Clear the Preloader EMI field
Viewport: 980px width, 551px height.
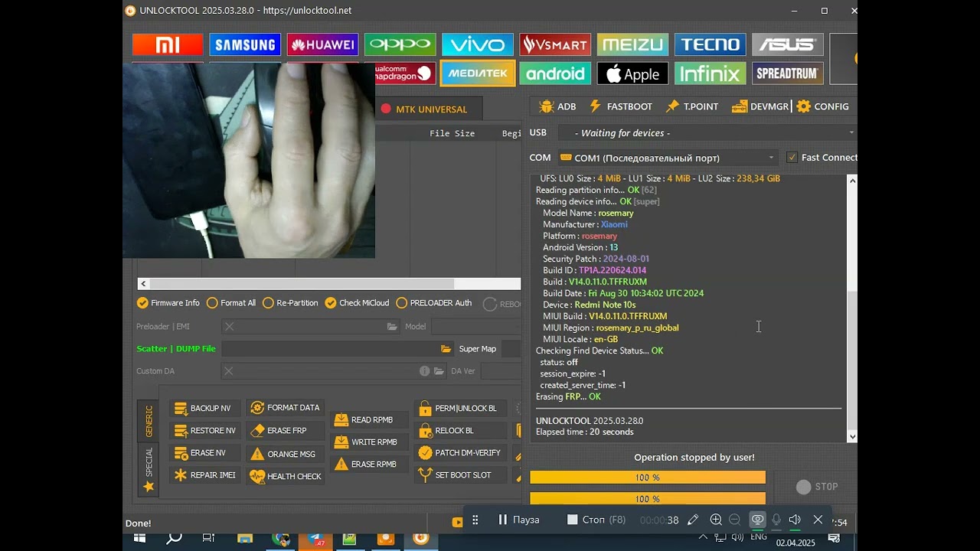229,327
